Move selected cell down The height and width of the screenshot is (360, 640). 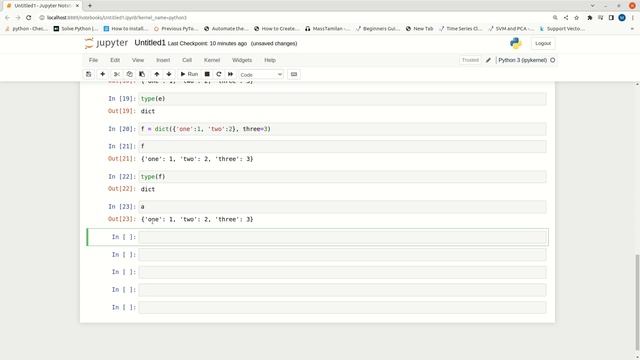click(169, 74)
